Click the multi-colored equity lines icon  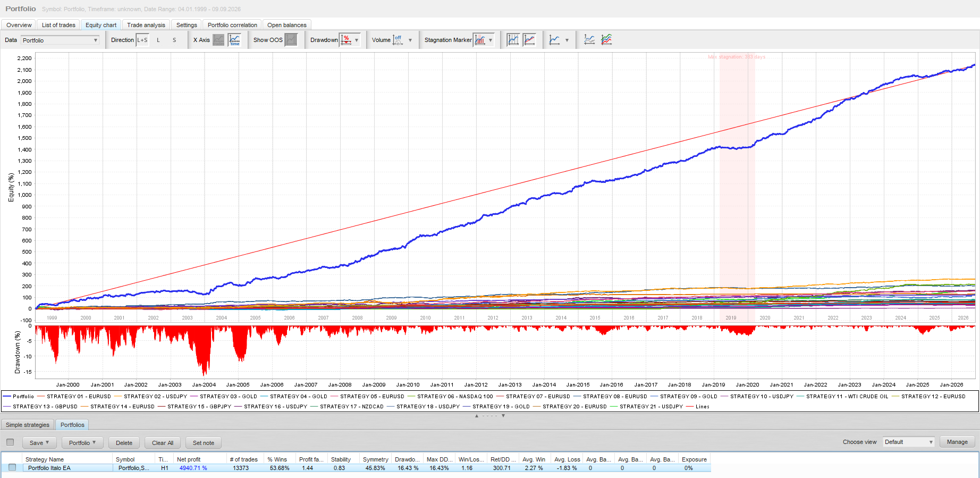pyautogui.click(x=606, y=40)
